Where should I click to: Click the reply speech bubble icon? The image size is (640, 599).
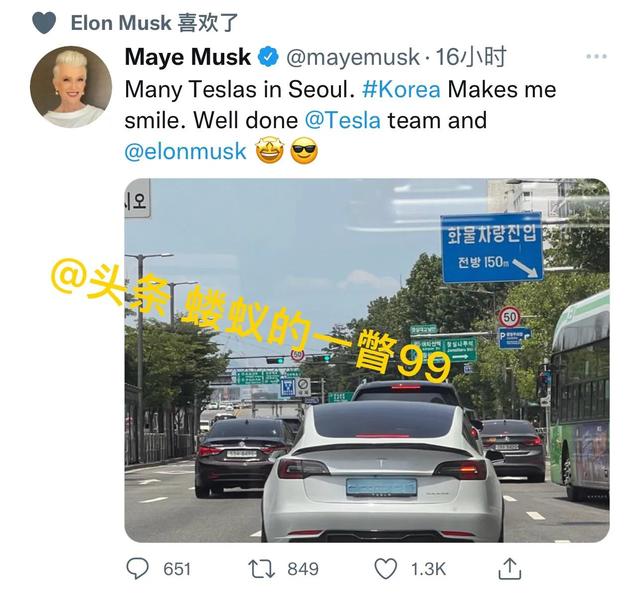[x=138, y=568]
